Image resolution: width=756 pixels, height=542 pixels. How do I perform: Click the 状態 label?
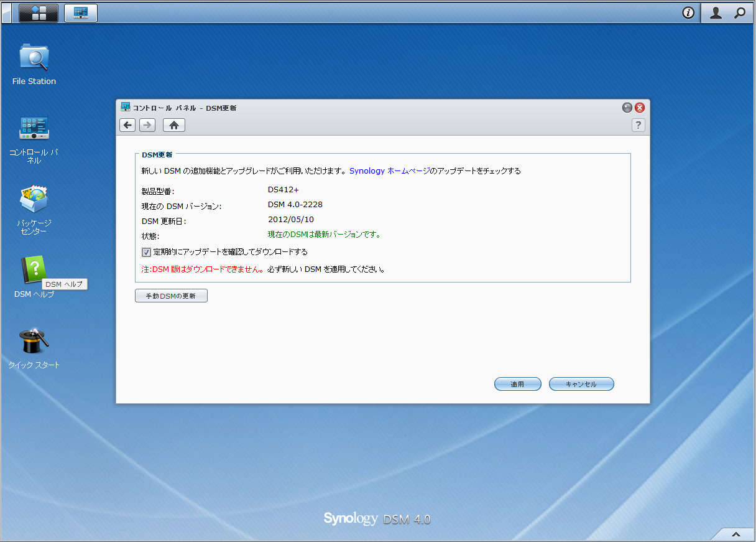coord(150,236)
